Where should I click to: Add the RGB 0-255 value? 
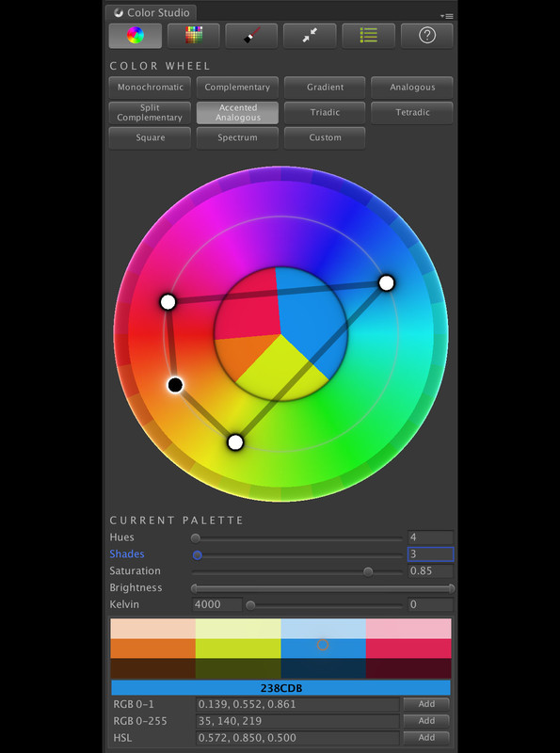[426, 721]
